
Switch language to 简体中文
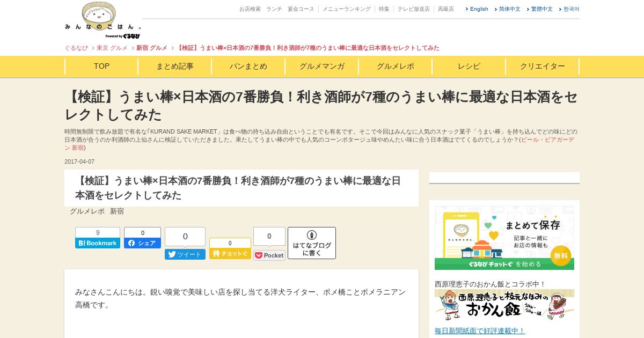pos(509,9)
